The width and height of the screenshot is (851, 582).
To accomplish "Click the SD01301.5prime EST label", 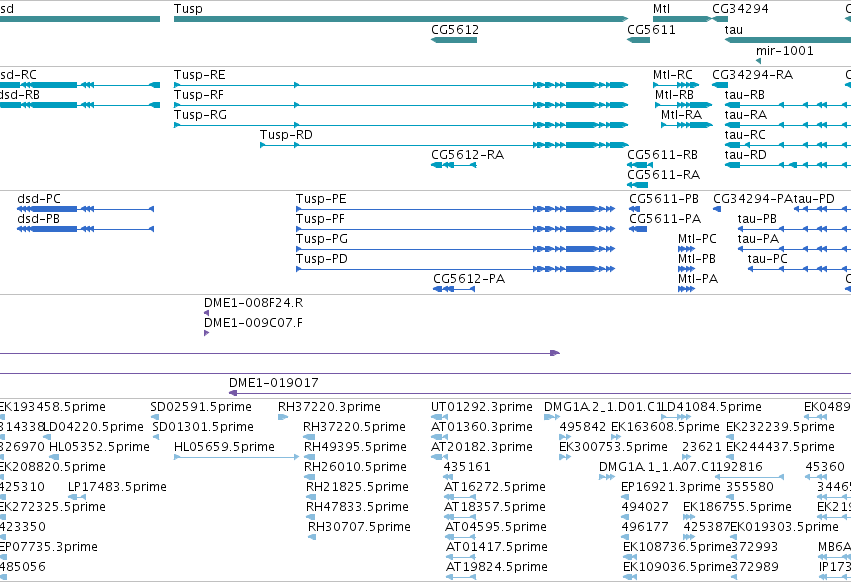I will tap(203, 427).
